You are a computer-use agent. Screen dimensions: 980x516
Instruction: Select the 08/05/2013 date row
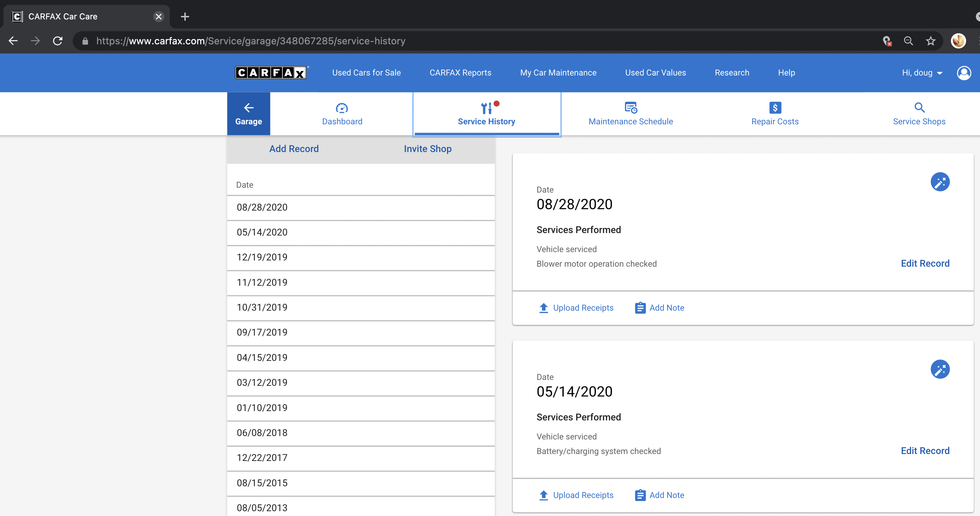[361, 507]
